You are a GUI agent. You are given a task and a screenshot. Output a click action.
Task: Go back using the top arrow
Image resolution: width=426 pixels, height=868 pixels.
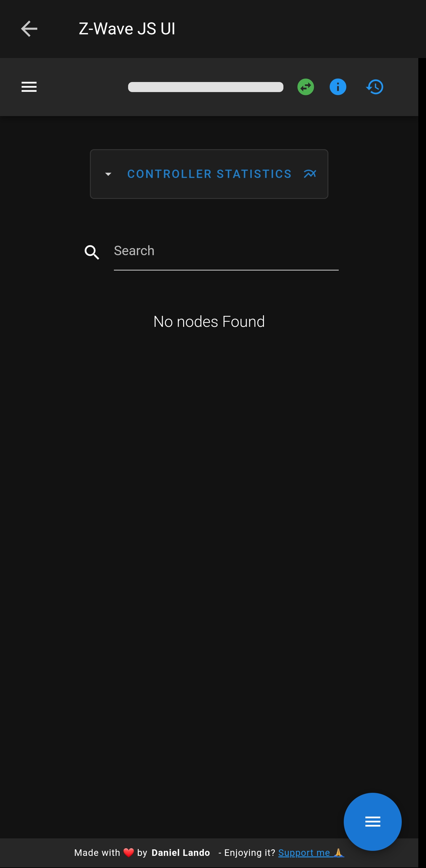point(29,29)
